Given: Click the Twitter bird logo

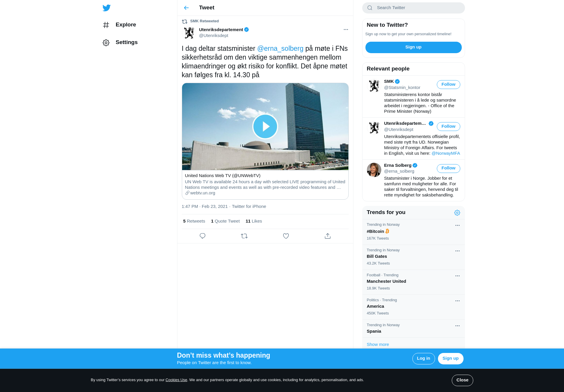Looking at the screenshot, I should [106, 8].
